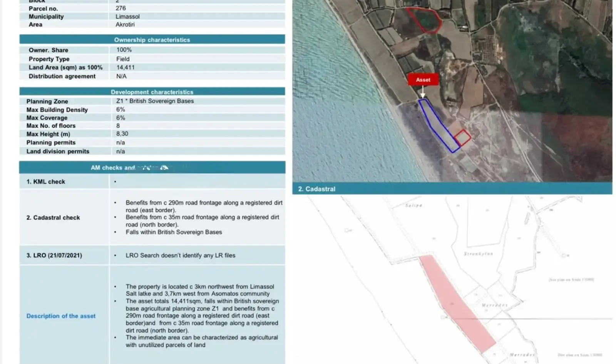Click the small red square parcel near asset
This screenshot has height=364, width=616.
462,138
